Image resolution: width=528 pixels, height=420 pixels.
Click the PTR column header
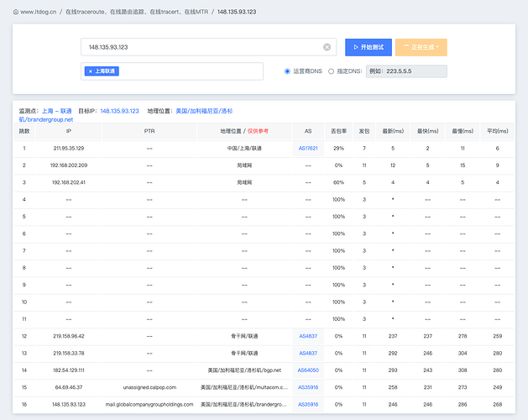[149, 131]
